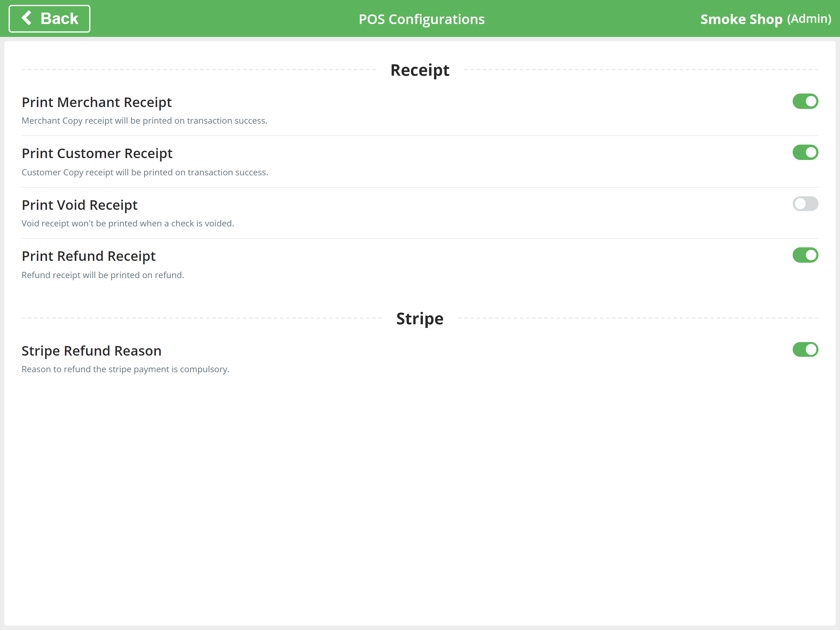Go back using the Back button

[x=50, y=19]
